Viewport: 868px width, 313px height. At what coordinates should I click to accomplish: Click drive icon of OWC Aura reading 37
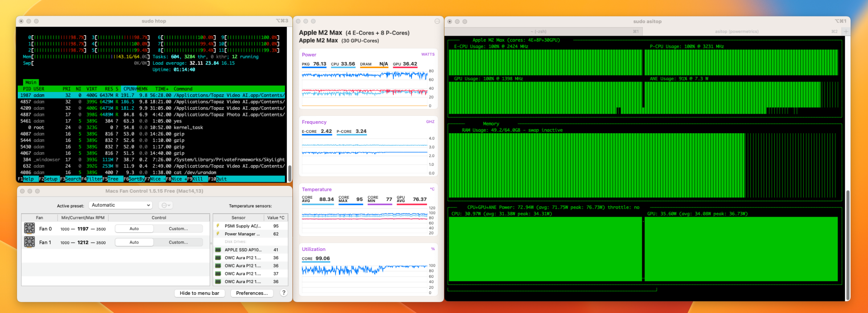coord(218,273)
